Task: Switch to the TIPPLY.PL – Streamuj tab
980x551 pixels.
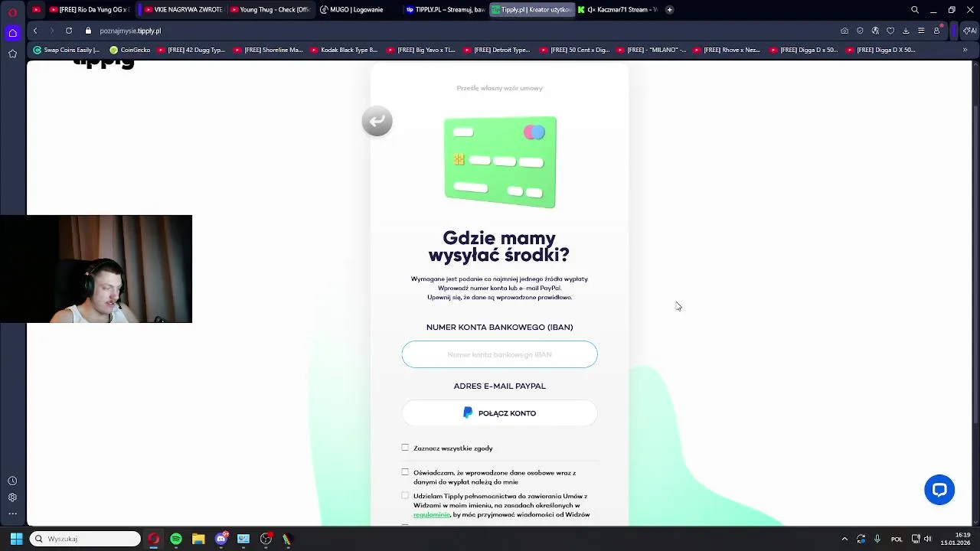Action: tap(445, 10)
